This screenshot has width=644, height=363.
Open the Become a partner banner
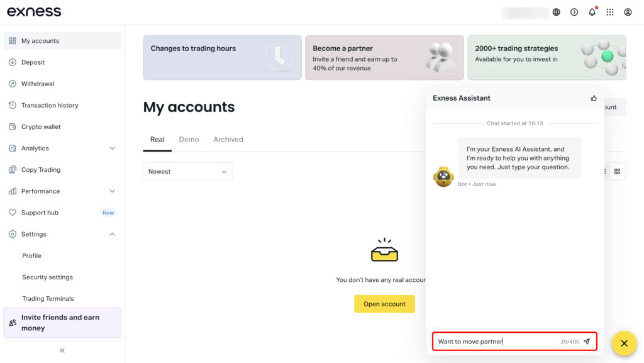[x=384, y=57]
